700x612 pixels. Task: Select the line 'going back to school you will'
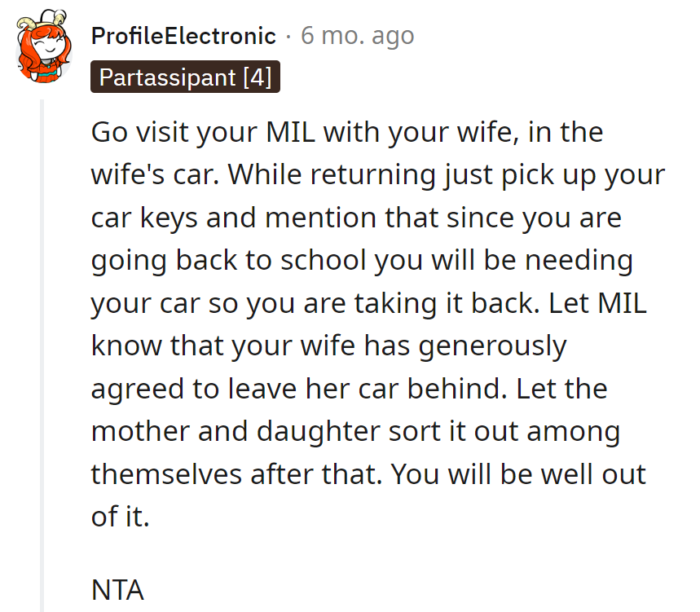pyautogui.click(x=362, y=261)
